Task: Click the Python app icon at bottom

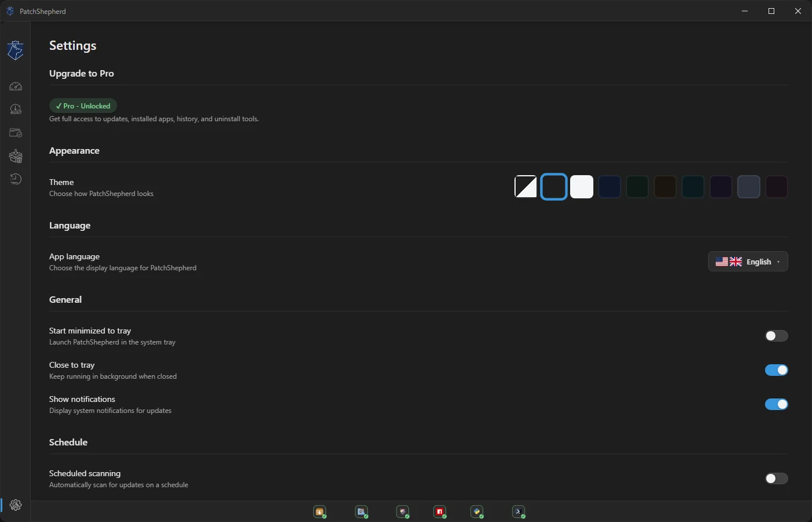Action: click(x=477, y=512)
